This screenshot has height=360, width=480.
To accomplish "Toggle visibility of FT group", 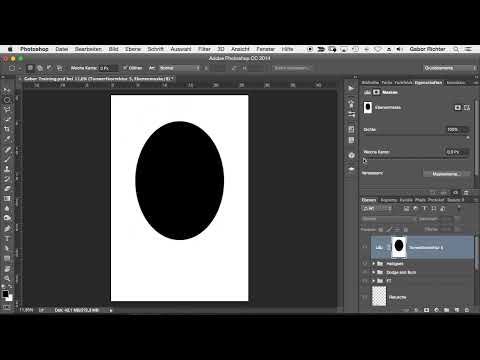I will [x=365, y=281].
